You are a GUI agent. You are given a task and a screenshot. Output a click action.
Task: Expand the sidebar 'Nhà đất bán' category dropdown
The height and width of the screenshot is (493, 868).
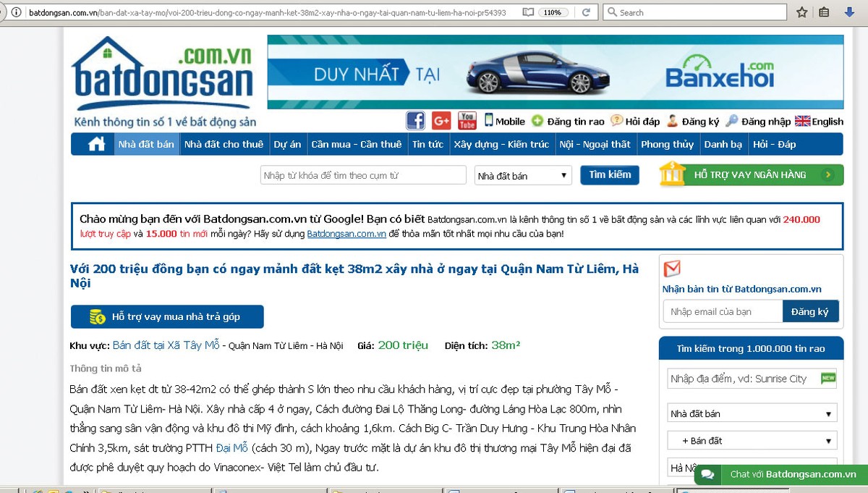pyautogui.click(x=752, y=414)
